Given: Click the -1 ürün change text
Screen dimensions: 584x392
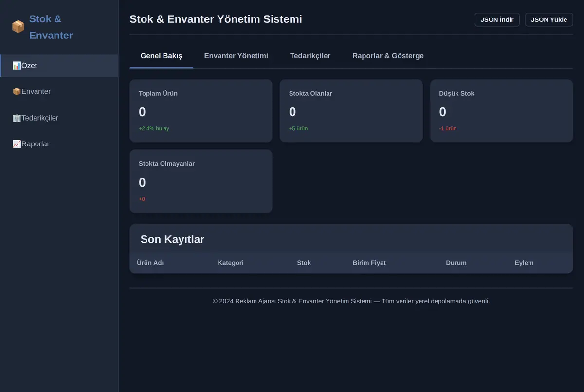Looking at the screenshot, I should pyautogui.click(x=448, y=128).
